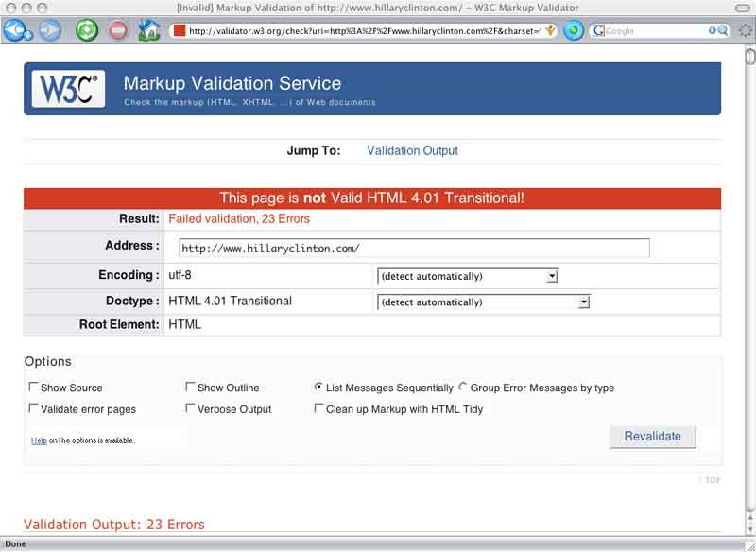Click the Markup Validation Service heading
The image size is (756, 552).
pos(232,83)
